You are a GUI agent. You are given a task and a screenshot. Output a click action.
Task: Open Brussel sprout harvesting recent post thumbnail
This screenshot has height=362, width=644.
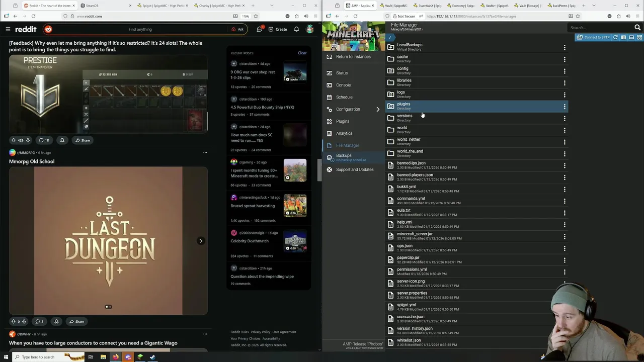point(295,206)
